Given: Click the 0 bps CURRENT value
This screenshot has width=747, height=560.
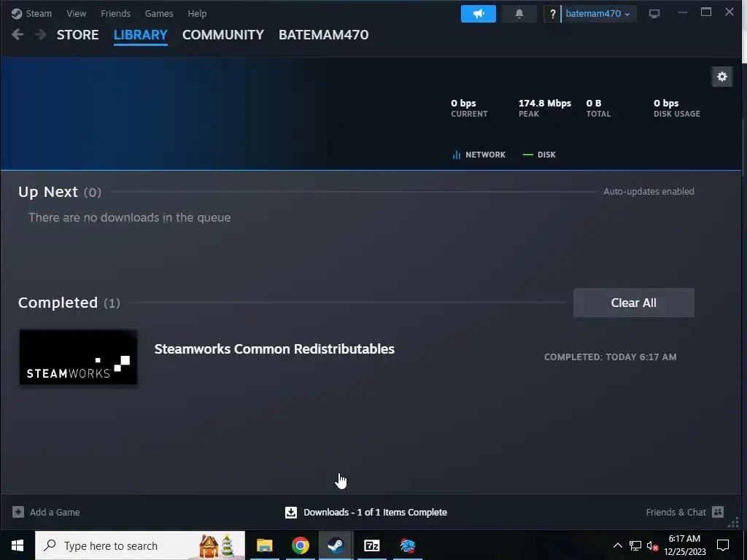Looking at the screenshot, I should point(463,104).
